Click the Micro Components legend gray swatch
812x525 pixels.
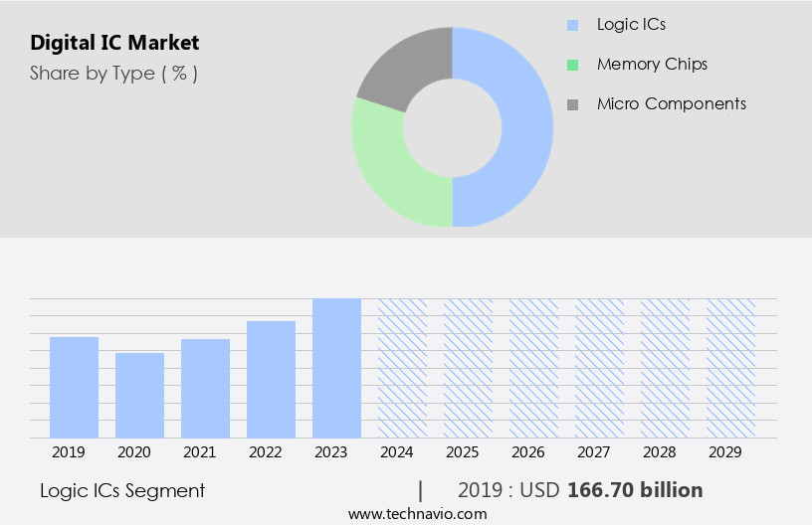coord(572,104)
